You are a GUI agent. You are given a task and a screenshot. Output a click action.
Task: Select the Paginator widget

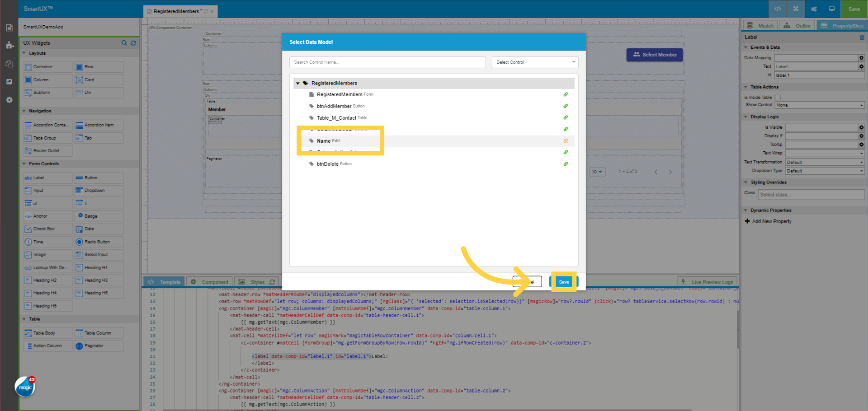click(99, 346)
